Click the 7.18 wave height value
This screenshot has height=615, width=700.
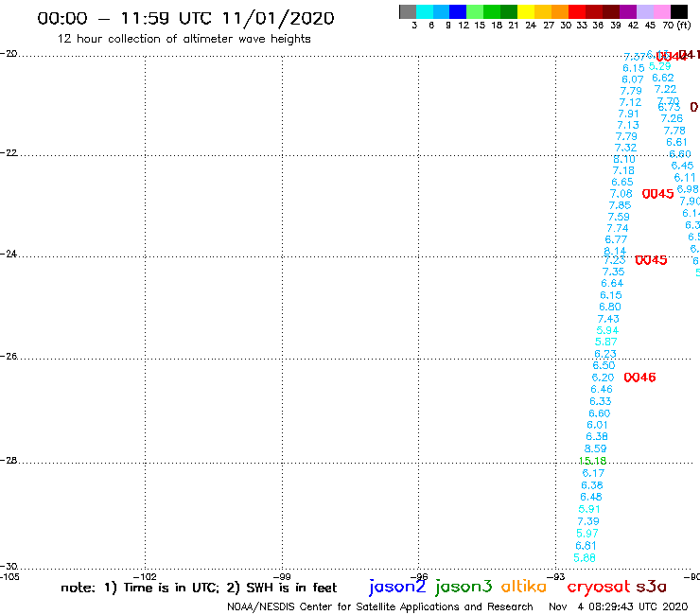coord(623,170)
